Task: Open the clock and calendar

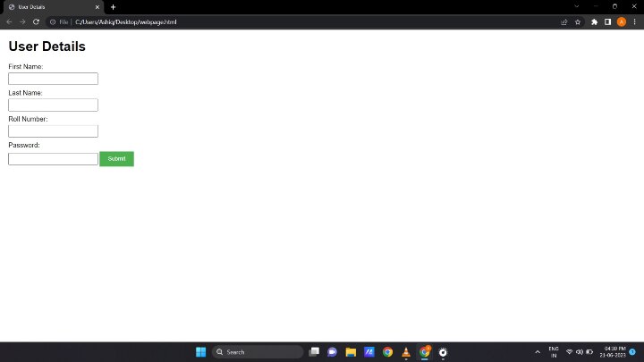Action: tap(613, 352)
